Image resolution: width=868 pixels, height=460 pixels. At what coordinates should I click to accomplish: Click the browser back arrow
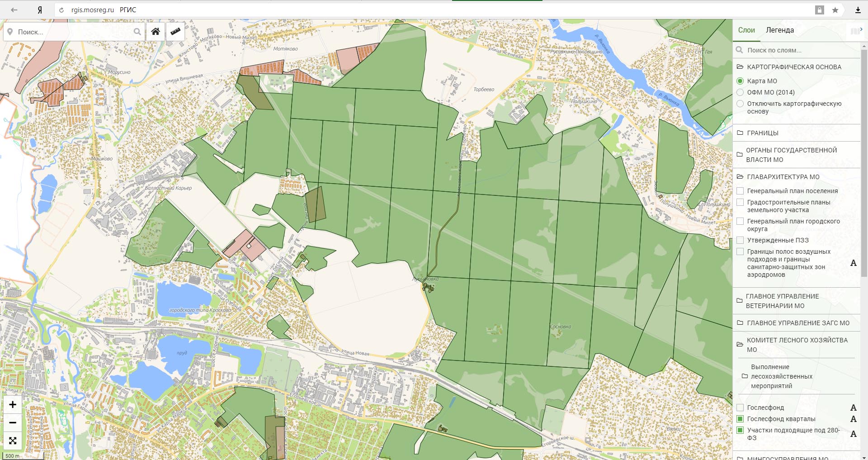(14, 10)
